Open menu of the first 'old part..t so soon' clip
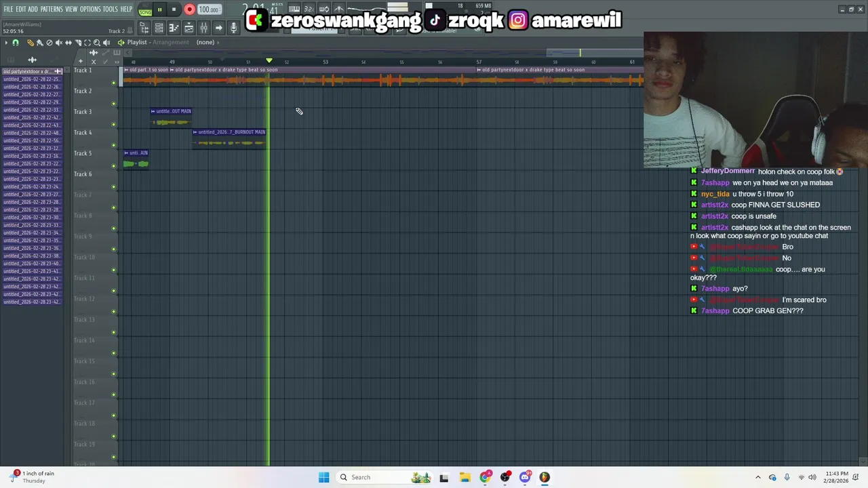This screenshot has width=868, height=488. pyautogui.click(x=126, y=70)
